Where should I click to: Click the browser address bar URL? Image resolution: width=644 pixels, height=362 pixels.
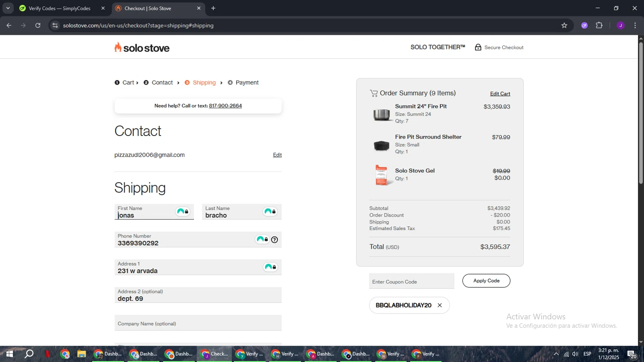click(138, 25)
